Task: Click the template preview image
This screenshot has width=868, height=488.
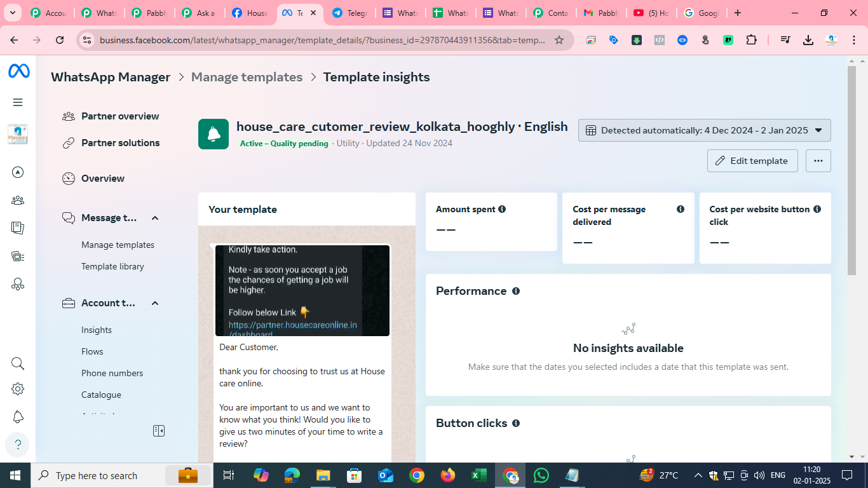Action: pos(302,290)
